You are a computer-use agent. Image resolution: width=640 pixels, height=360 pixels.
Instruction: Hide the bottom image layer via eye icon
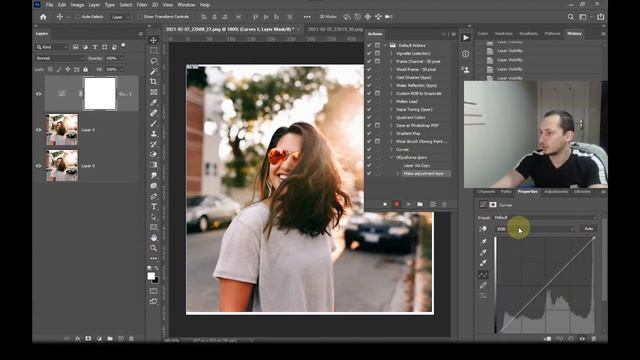[x=39, y=166]
